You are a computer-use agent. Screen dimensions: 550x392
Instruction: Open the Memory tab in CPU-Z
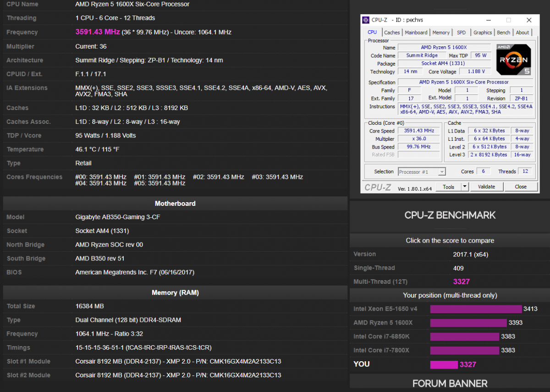[x=441, y=33]
